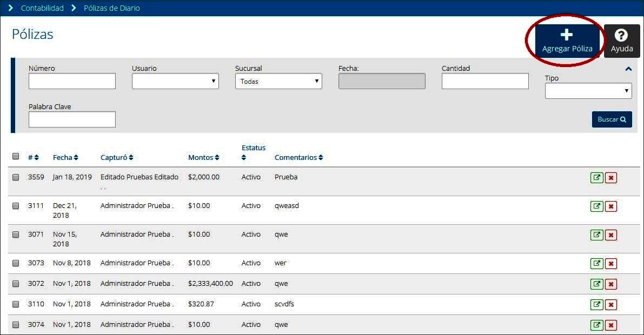Open edit icon for póliza 3073
This screenshot has height=335, width=644.
597,264
